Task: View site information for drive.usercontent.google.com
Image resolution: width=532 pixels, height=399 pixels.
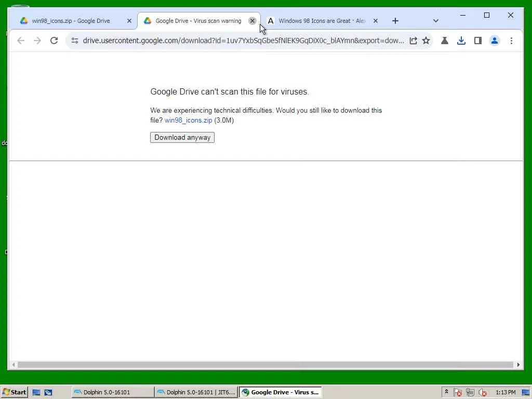Action: [x=75, y=41]
